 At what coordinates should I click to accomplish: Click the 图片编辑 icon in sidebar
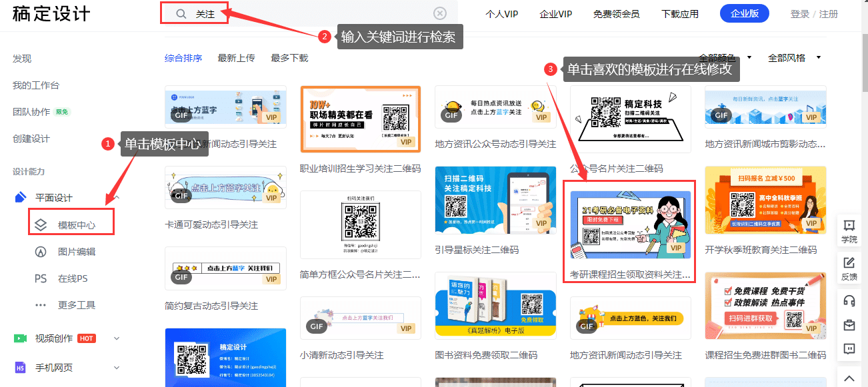pyautogui.click(x=41, y=252)
